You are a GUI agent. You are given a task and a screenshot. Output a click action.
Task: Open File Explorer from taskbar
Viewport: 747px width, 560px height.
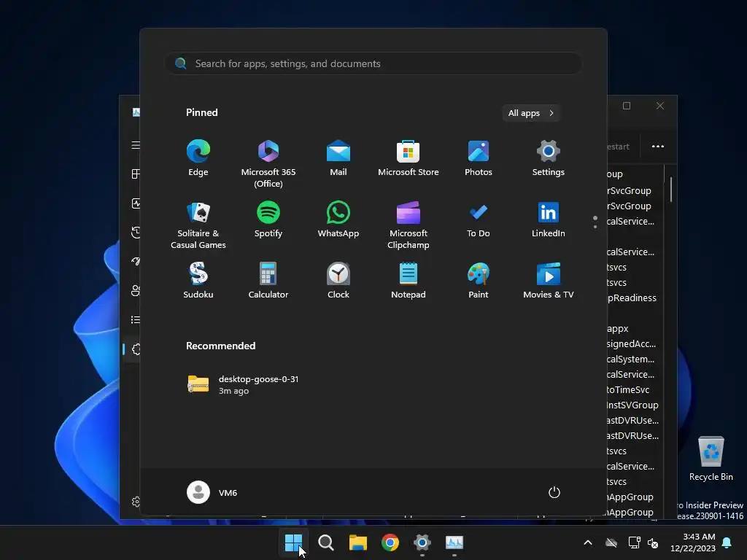(357, 542)
